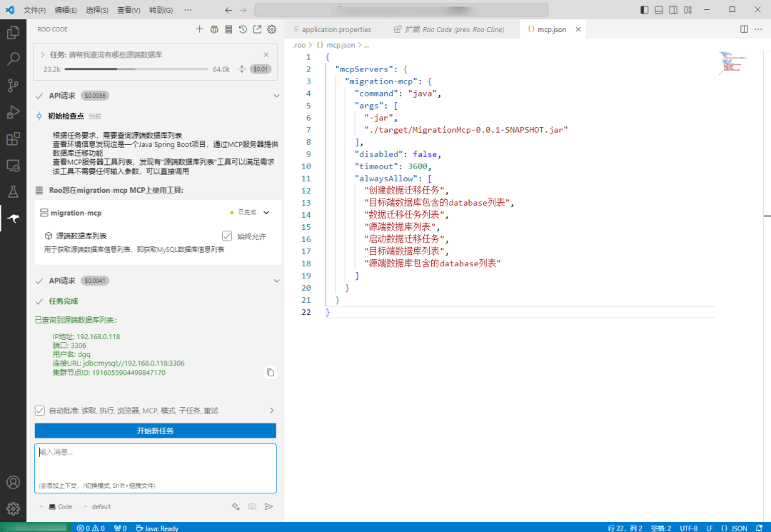Customize layout icon in title bar

pos(688,10)
